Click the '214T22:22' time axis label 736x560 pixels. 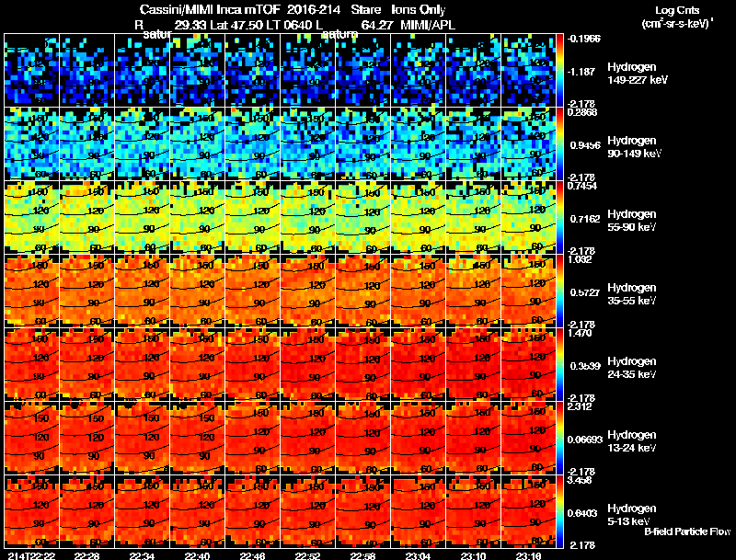coord(32,555)
